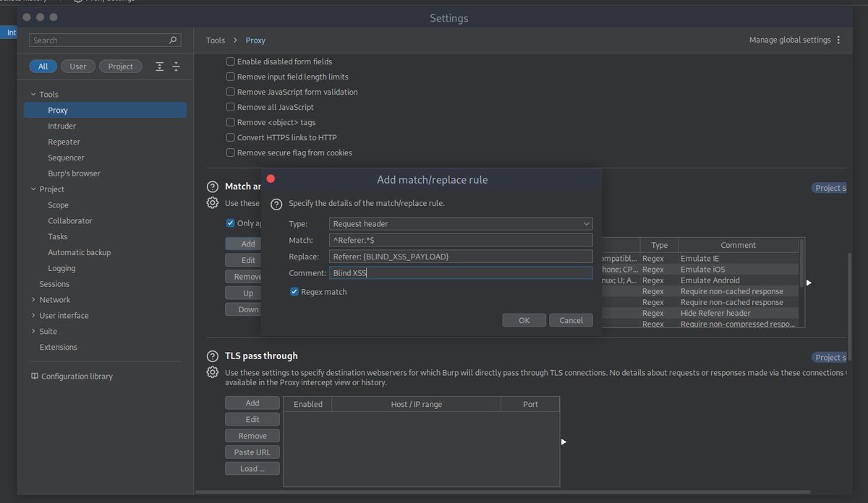Viewport: 868px width, 503px height.
Task: Open Manage global settings kebab menu
Action: point(838,40)
